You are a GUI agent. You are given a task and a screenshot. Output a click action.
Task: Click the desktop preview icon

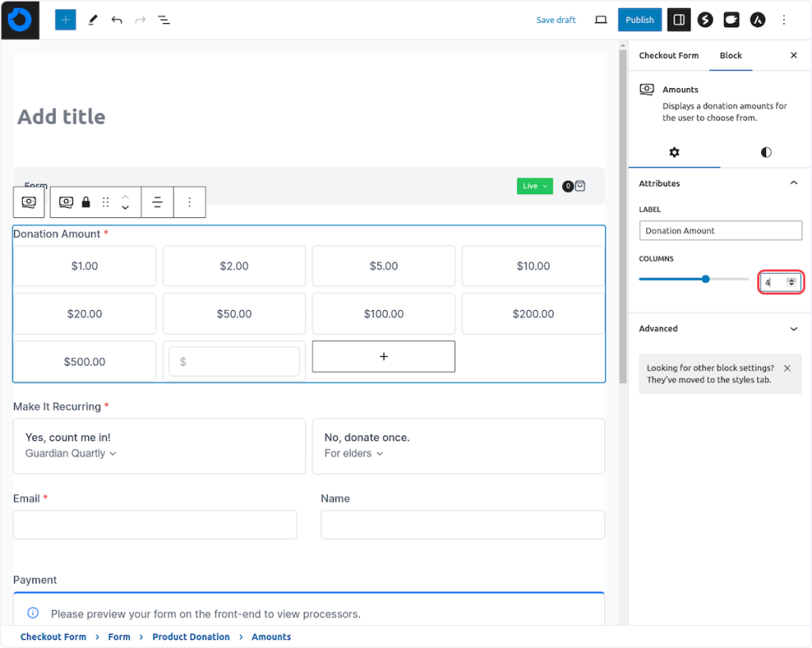click(x=601, y=20)
